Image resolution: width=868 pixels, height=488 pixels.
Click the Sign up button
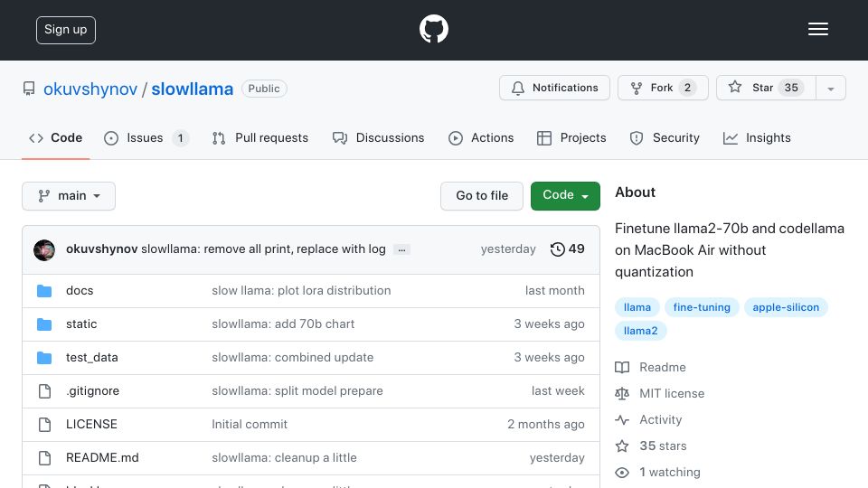66,30
